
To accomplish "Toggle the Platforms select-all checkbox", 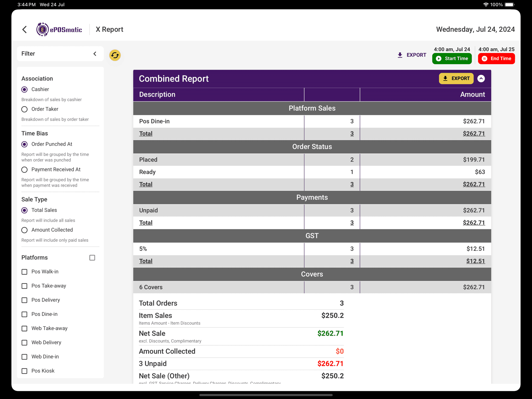I will pyautogui.click(x=92, y=257).
